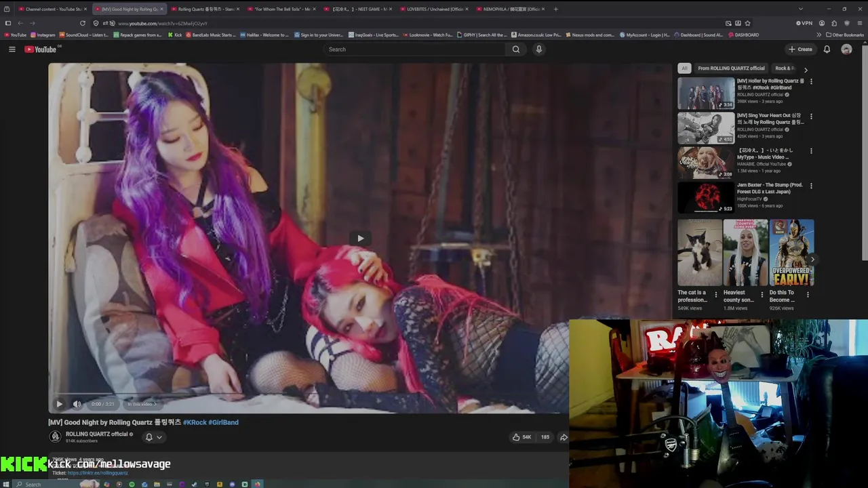Open options for the cat short

click(715, 294)
